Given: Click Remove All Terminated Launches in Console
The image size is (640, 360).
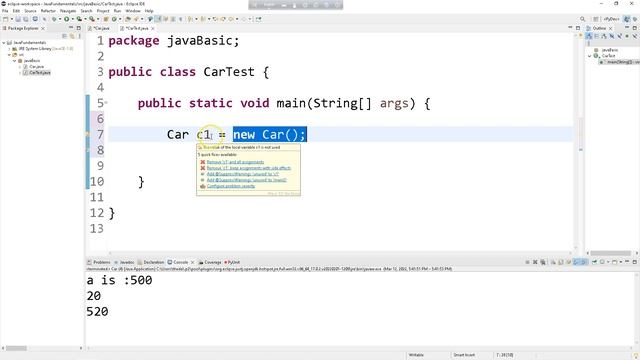Looking at the screenshot, I should coord(543,262).
